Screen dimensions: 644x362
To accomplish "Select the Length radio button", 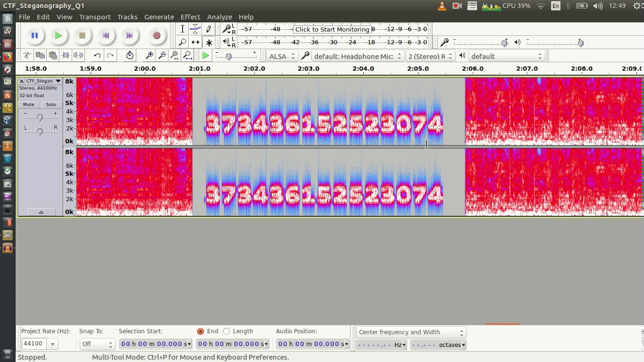I will [x=226, y=331].
